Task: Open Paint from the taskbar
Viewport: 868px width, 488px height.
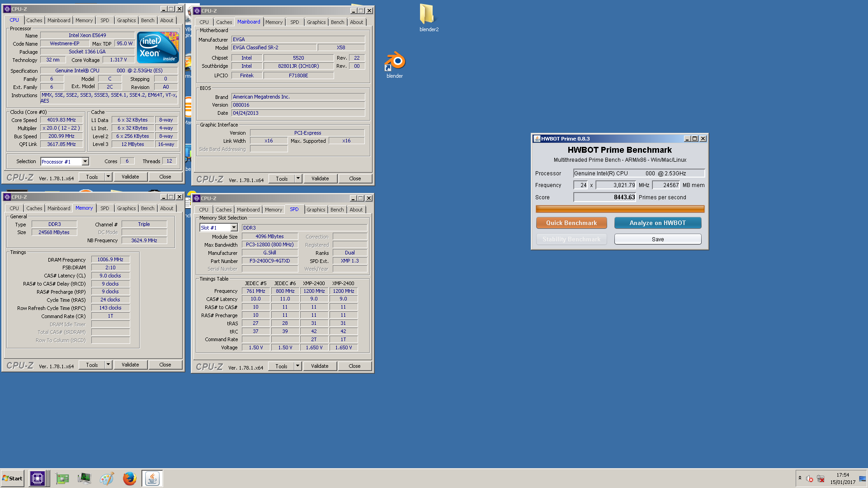Action: click(x=107, y=479)
